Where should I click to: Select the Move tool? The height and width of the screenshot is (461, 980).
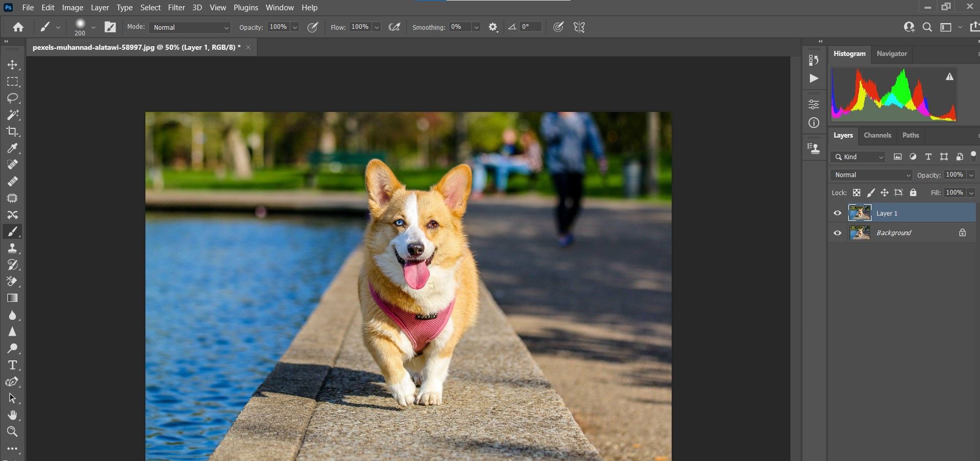[x=12, y=65]
